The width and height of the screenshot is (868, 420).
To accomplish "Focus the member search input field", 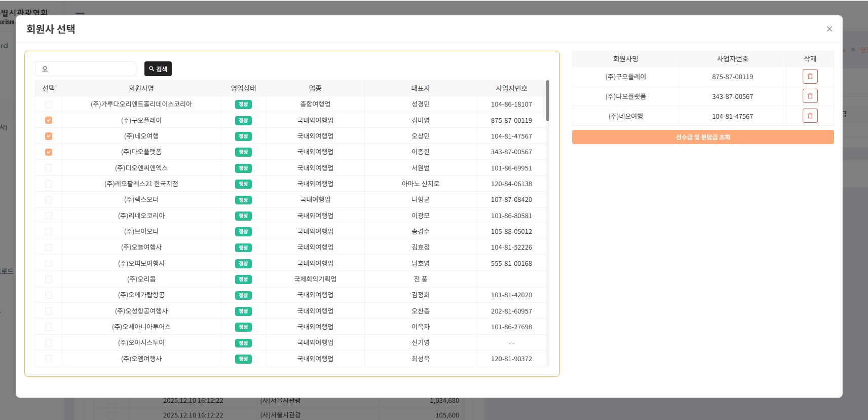I will click(x=85, y=69).
